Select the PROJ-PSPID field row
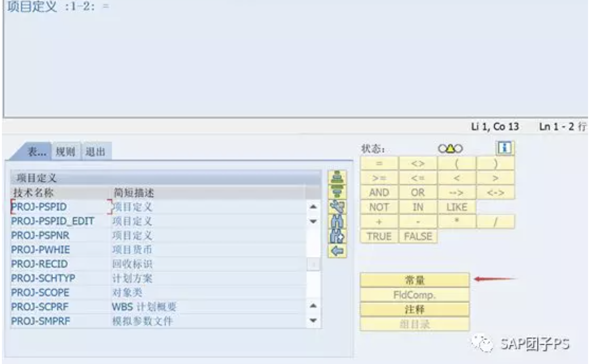This screenshot has width=589, height=364. coord(158,207)
